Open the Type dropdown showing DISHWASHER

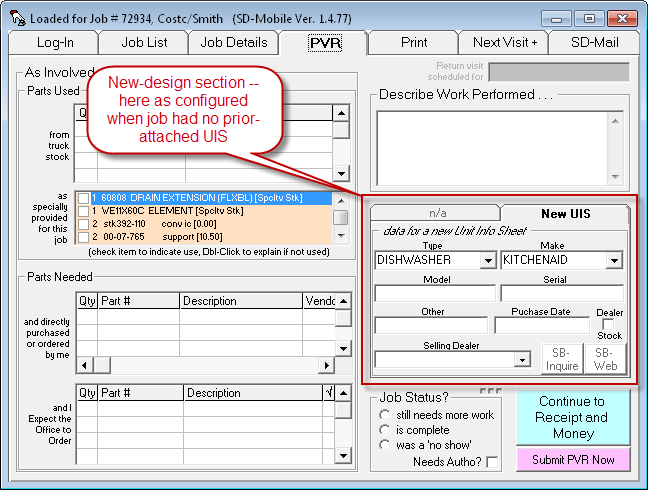(x=488, y=260)
